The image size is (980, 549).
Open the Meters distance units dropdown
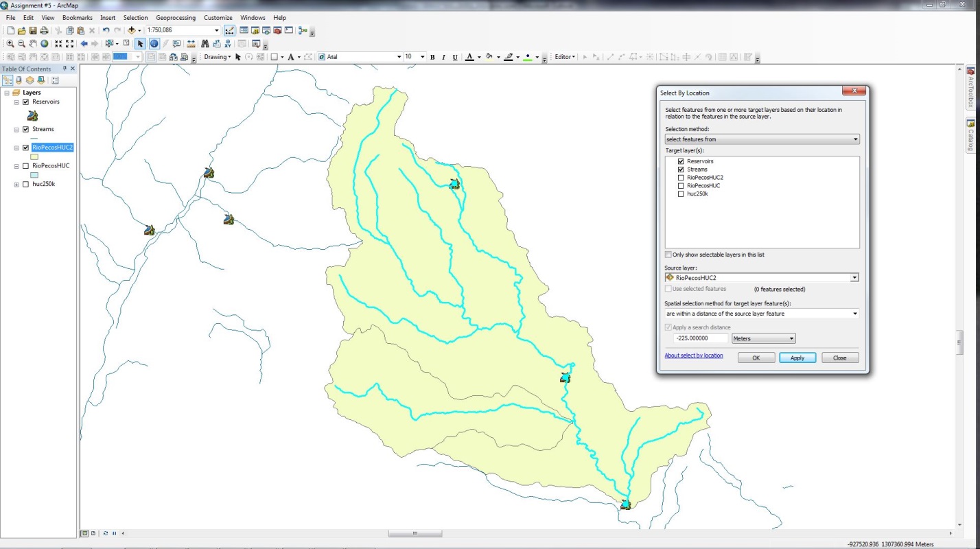(764, 338)
